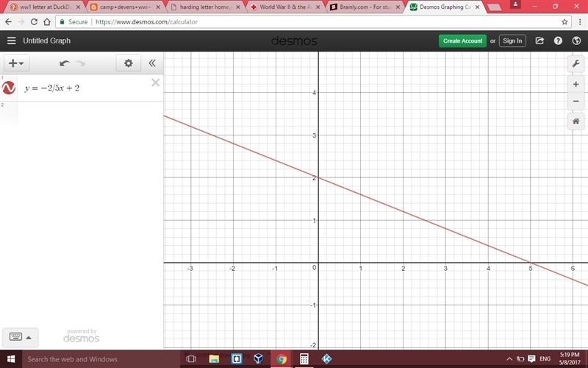The width and height of the screenshot is (588, 368).
Task: Reset graph to default home view
Action: [576, 121]
